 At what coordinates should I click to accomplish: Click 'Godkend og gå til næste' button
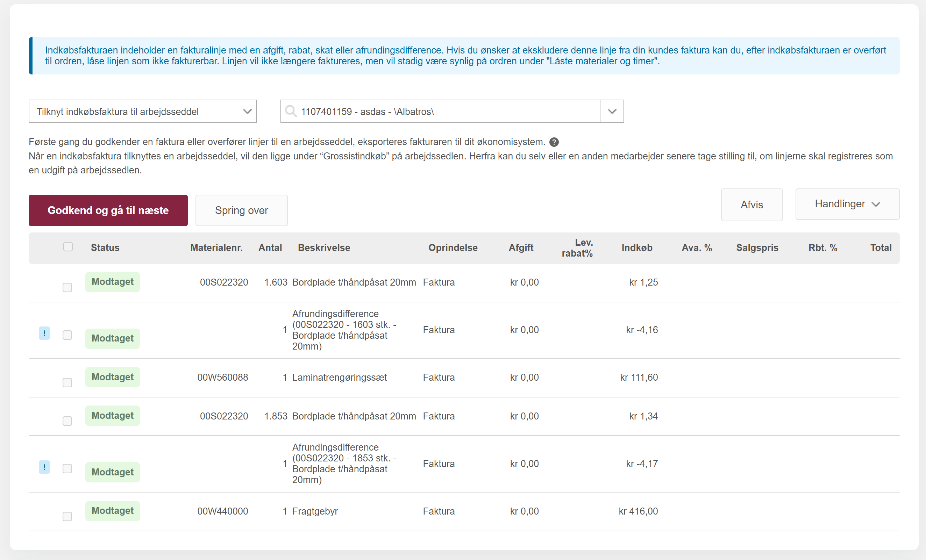point(108,210)
